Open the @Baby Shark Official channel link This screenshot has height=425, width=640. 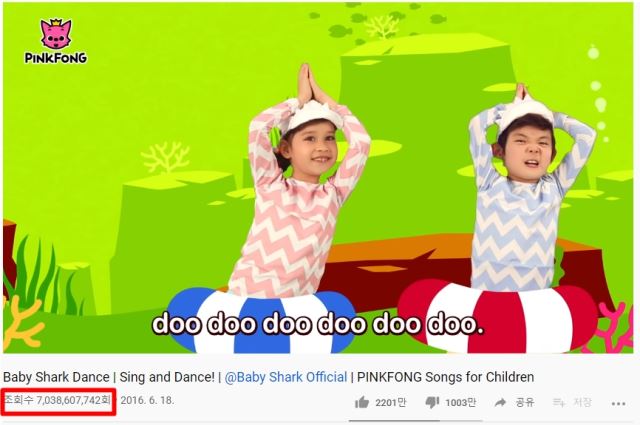[x=286, y=377]
